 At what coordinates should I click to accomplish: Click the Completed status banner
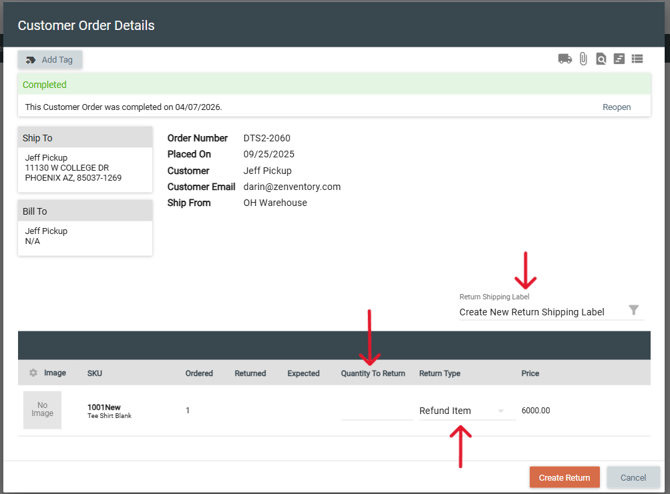point(334,84)
